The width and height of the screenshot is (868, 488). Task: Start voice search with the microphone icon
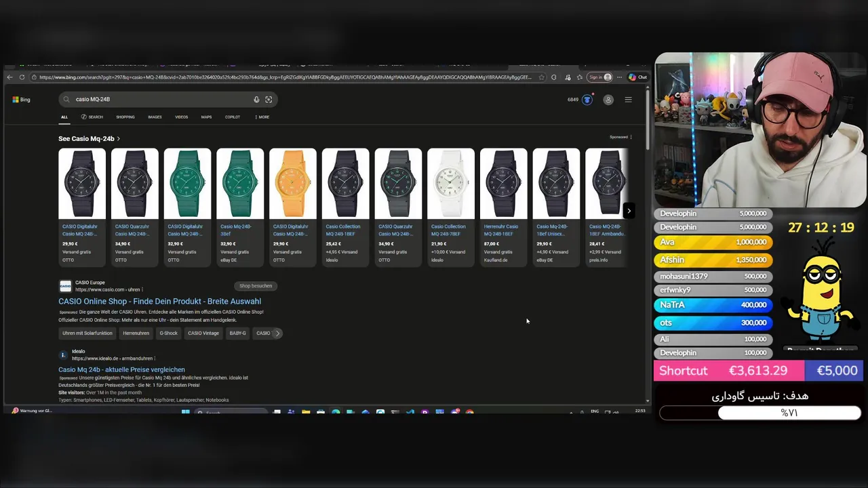pos(256,100)
